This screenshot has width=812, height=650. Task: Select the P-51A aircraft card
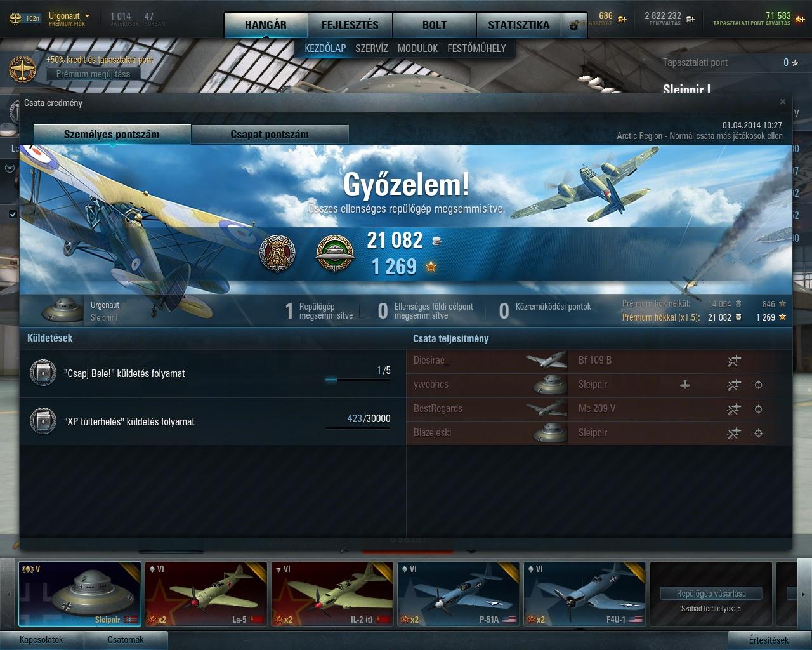pos(459,594)
